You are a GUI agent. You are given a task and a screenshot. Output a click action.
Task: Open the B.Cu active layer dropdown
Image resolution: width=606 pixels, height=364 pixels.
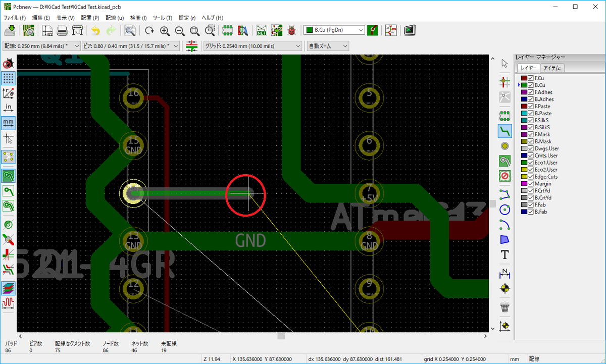click(x=334, y=30)
